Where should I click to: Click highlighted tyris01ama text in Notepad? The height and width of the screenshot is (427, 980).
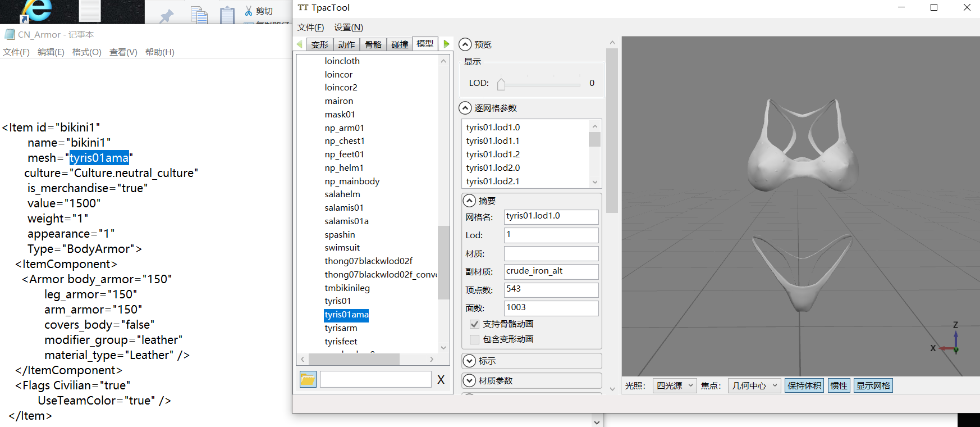click(x=99, y=158)
